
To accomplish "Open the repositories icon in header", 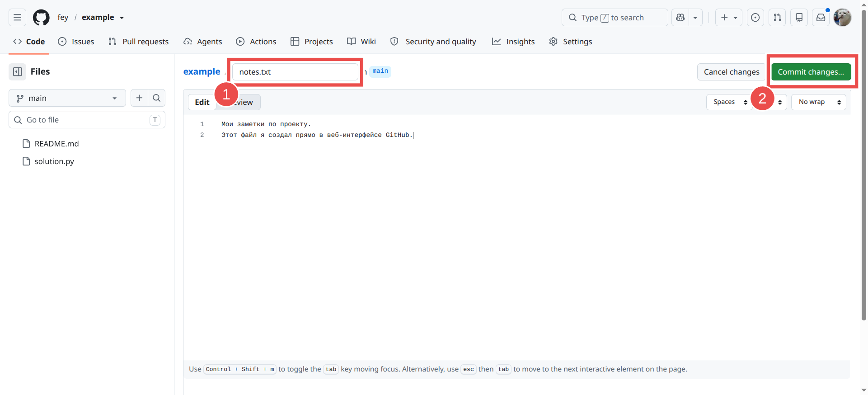I will [x=799, y=18].
